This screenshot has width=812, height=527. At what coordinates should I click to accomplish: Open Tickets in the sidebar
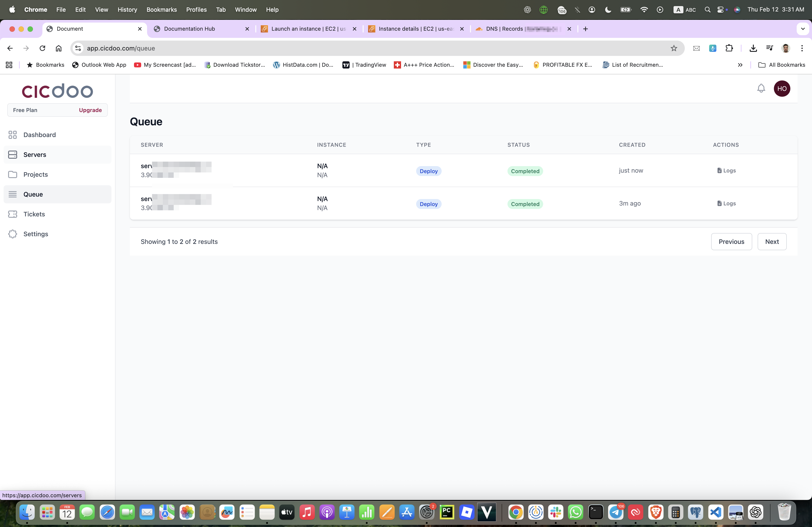point(34,214)
